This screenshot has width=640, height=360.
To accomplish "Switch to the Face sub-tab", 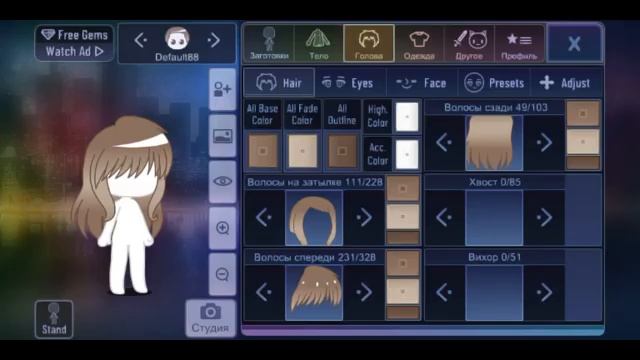I will [422, 83].
